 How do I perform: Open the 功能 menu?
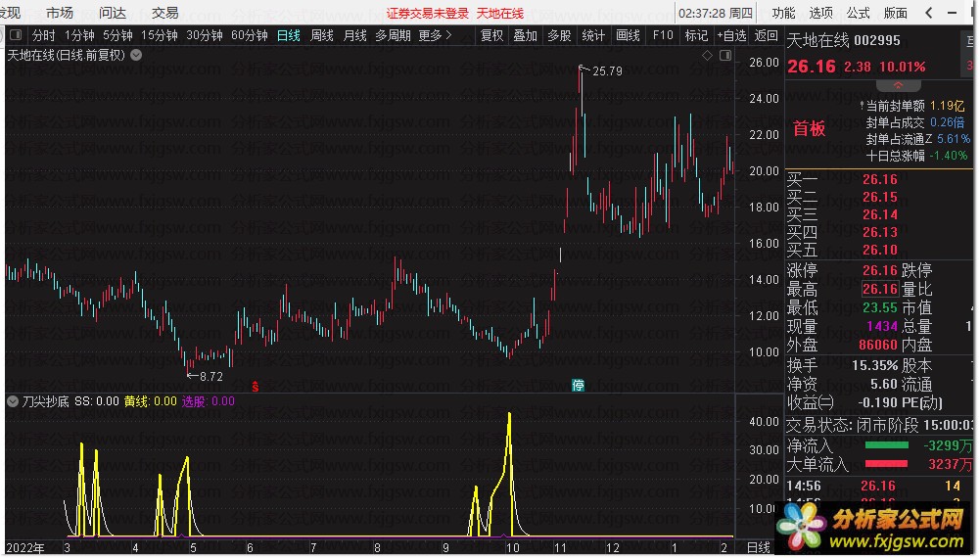pyautogui.click(x=783, y=13)
